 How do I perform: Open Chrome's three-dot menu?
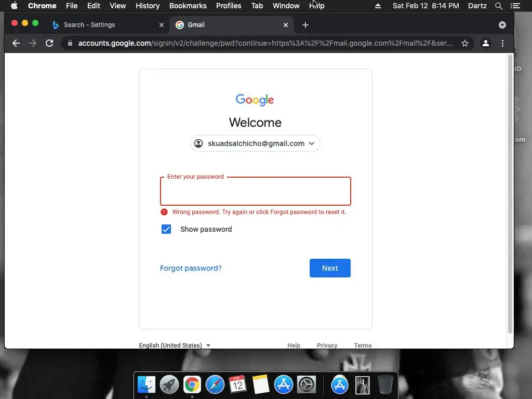(x=502, y=44)
